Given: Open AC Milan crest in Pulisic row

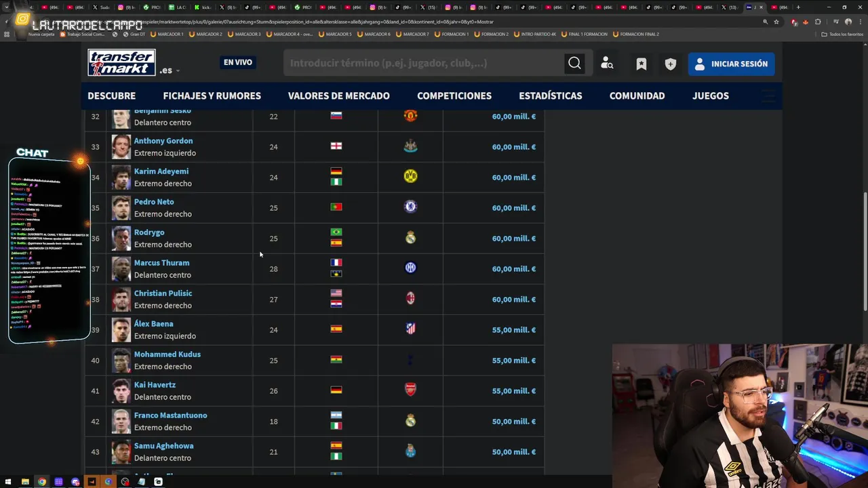Looking at the screenshot, I should [410, 299].
